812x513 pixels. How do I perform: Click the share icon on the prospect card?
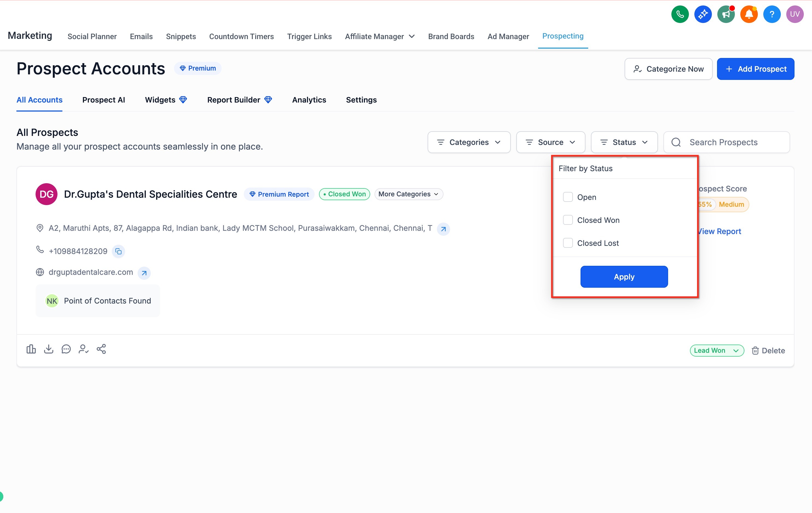click(101, 349)
